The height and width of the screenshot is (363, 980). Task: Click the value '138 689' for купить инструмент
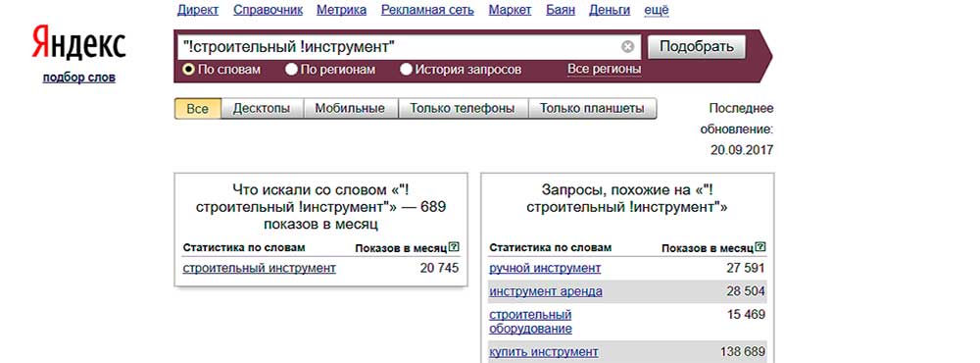743,352
